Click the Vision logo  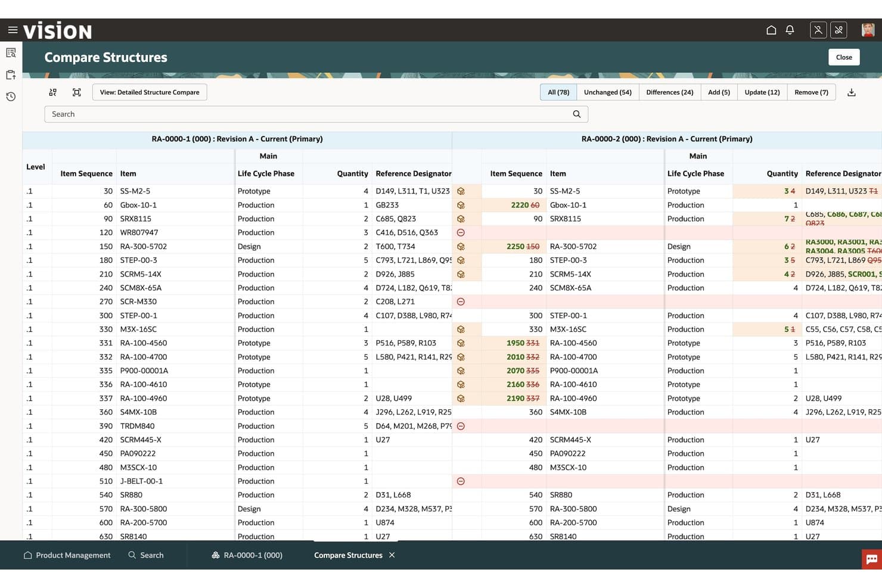click(57, 30)
